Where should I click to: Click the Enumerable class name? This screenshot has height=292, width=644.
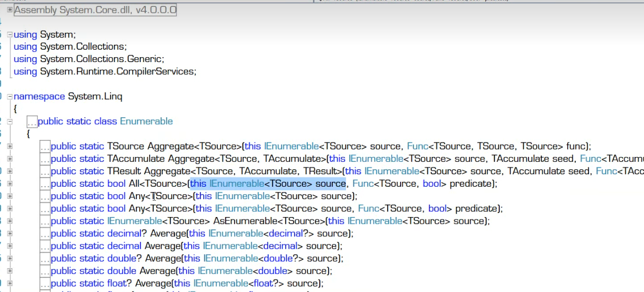point(146,121)
